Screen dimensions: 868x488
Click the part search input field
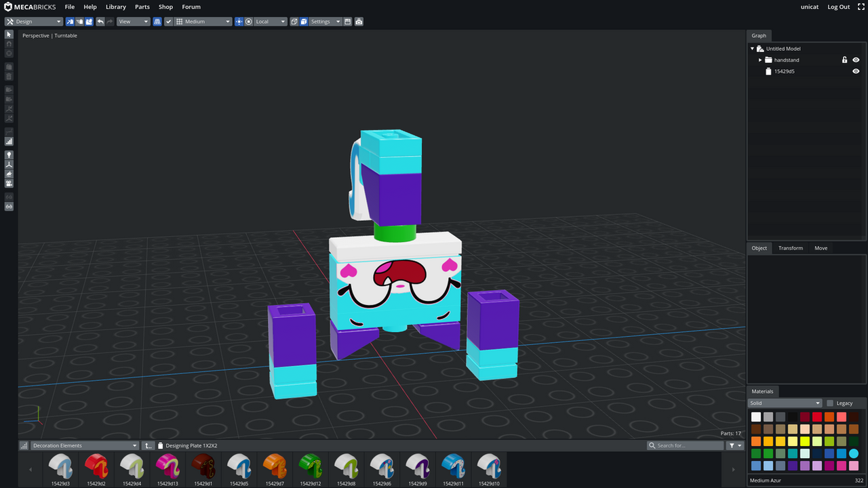pyautogui.click(x=686, y=445)
